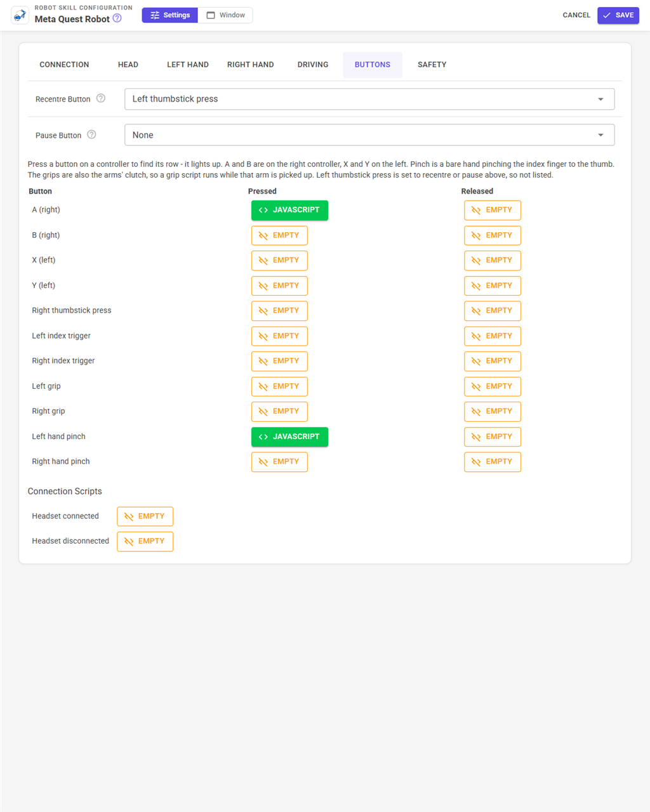650x812 pixels.
Task: Open the Head tab
Action: (x=128, y=65)
